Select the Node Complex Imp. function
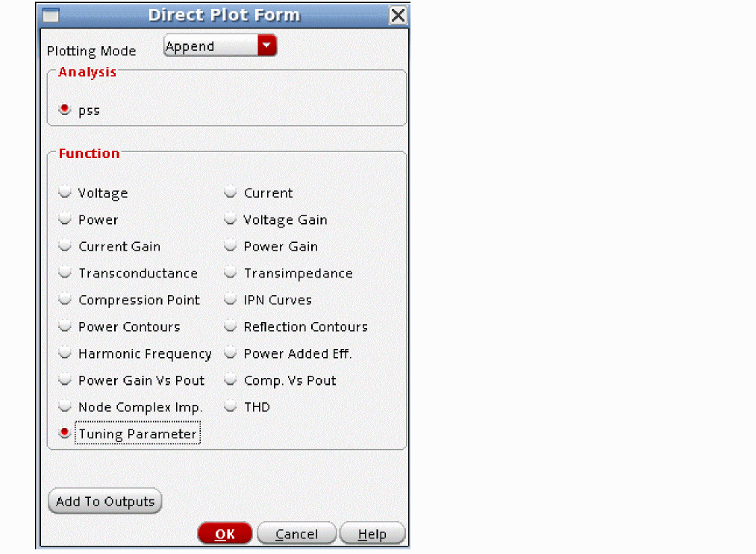Image resolution: width=756 pixels, height=554 pixels. click(x=65, y=406)
